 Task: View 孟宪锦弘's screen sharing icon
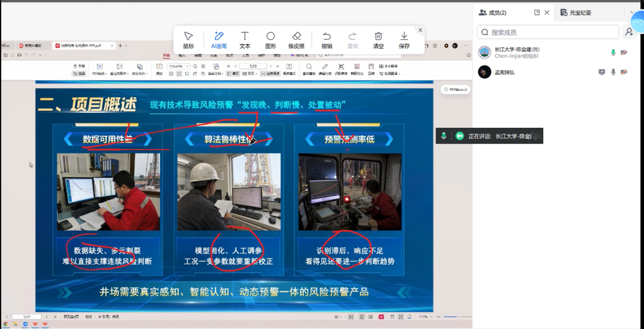[x=602, y=72]
